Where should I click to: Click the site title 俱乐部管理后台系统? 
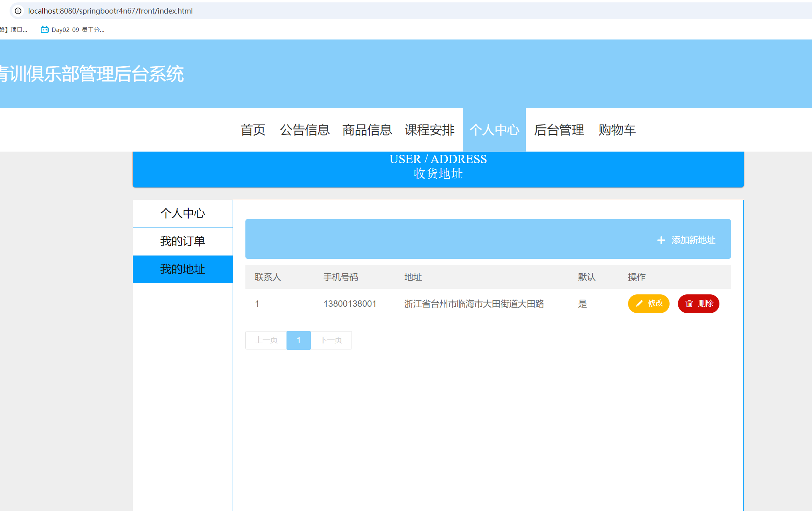pos(92,74)
